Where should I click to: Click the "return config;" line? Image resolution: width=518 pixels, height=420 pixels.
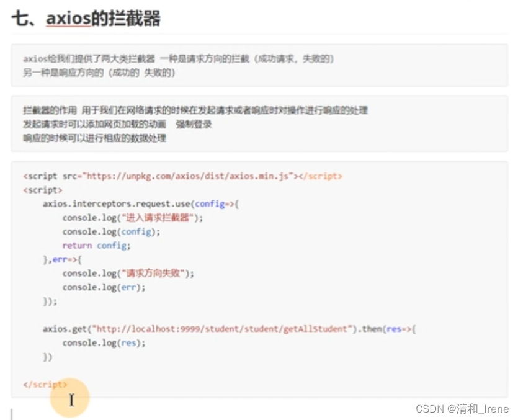pos(96,246)
